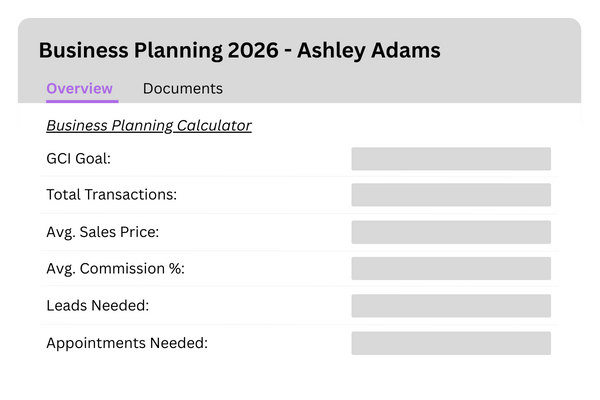Screen dimensions: 600x400
Task: Click the Total Transactions label text
Action: 111,195
